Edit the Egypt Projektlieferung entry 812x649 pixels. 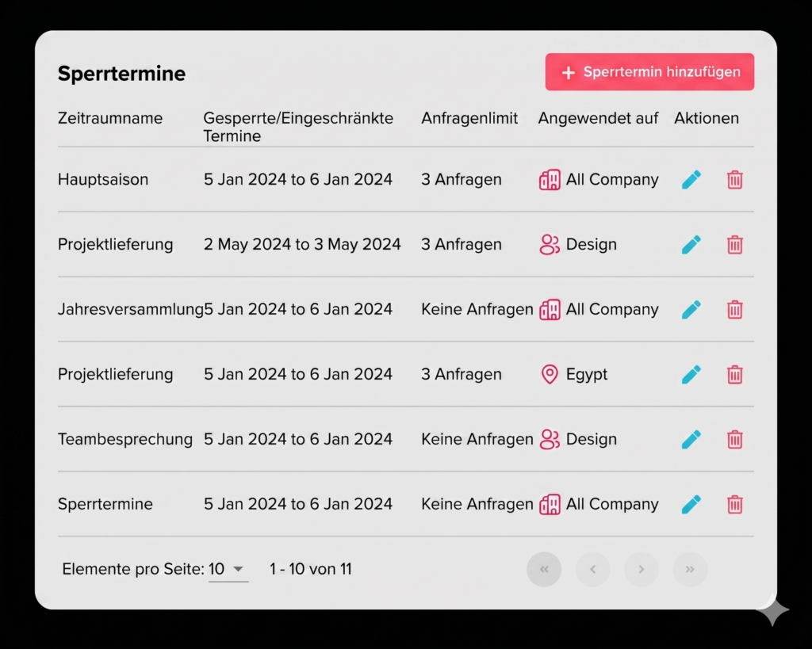(x=691, y=375)
